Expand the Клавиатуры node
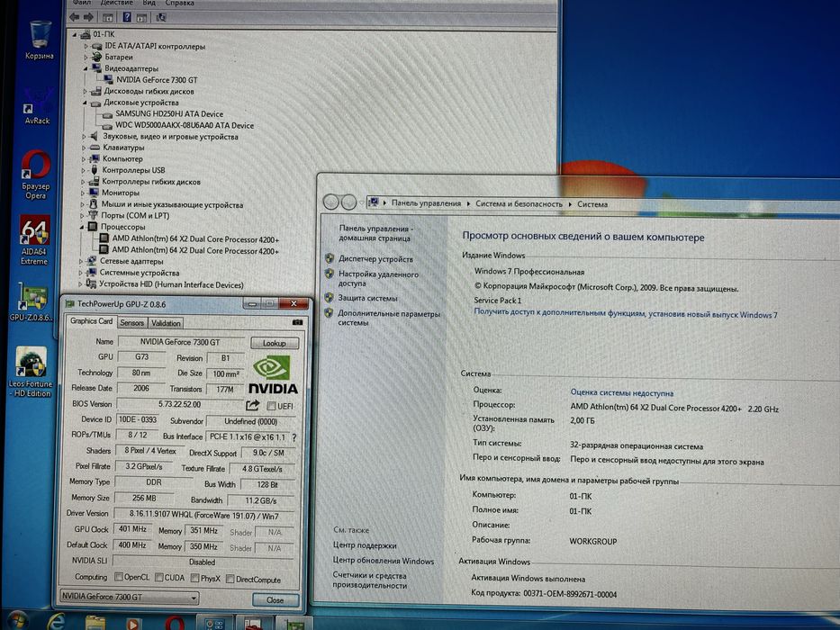This screenshot has height=630, width=840. 84,148
